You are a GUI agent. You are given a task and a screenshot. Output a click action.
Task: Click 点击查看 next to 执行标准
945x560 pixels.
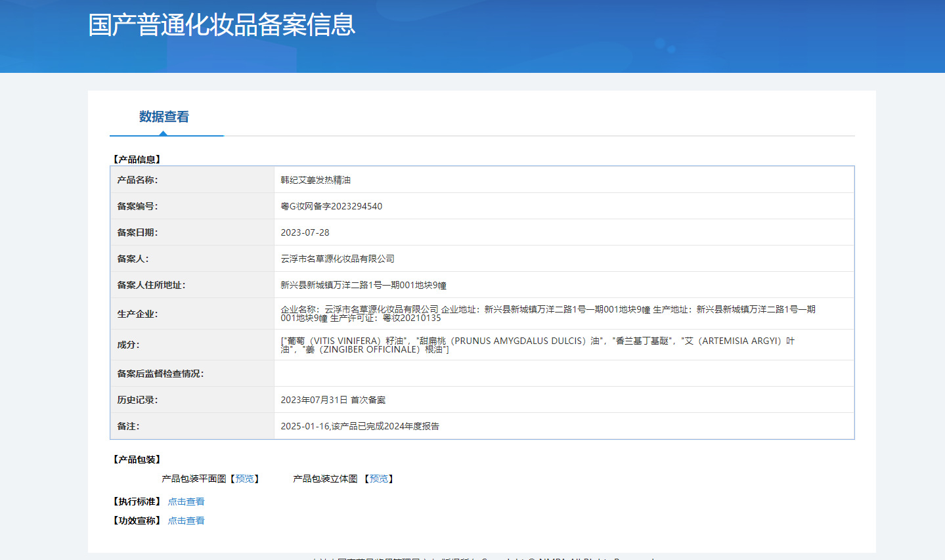coord(186,502)
